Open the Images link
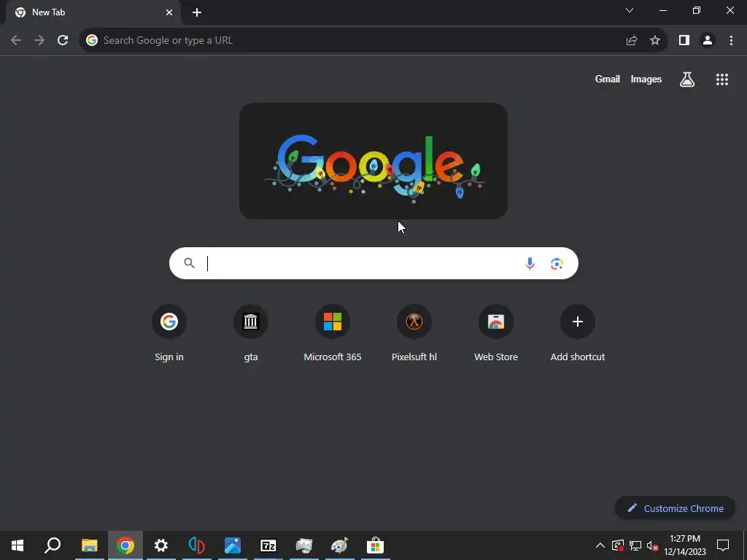This screenshot has width=747, height=560. [646, 79]
